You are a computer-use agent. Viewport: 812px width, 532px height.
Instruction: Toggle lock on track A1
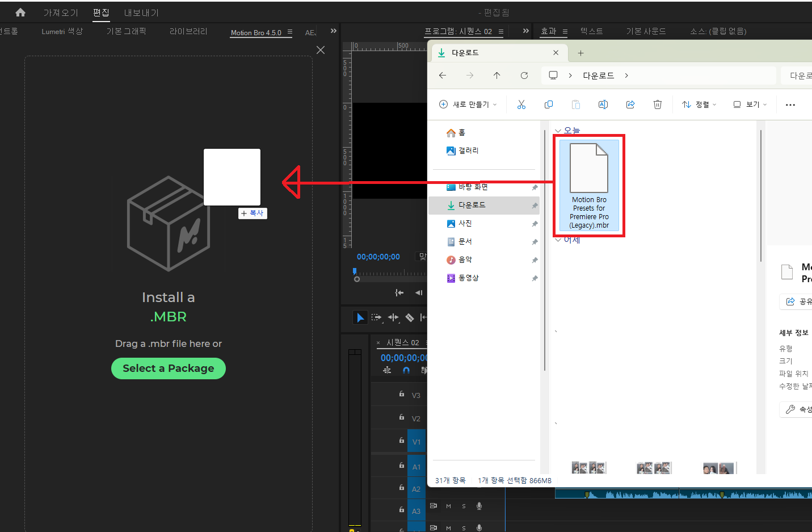pos(401,466)
